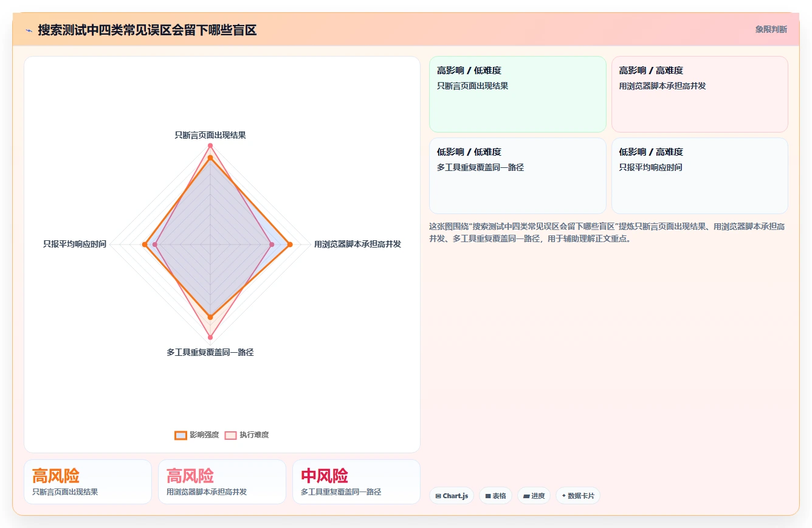Open the 高影响 / 高难度 quadrant card

tap(700, 94)
